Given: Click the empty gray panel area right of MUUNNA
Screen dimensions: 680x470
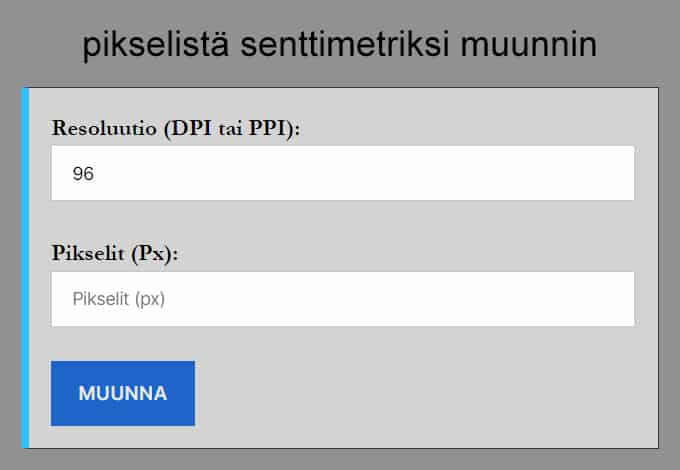Looking at the screenshot, I should (x=420, y=393).
